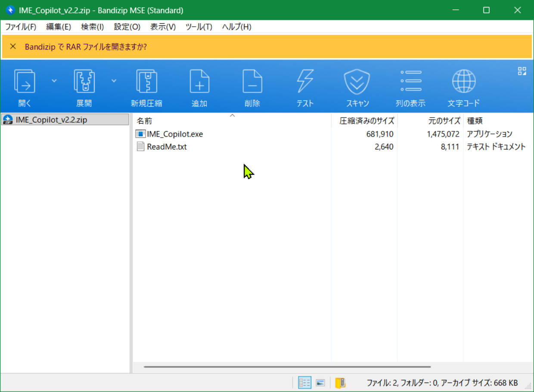Sort by the 名前 column header
The image size is (534, 392).
click(x=145, y=121)
